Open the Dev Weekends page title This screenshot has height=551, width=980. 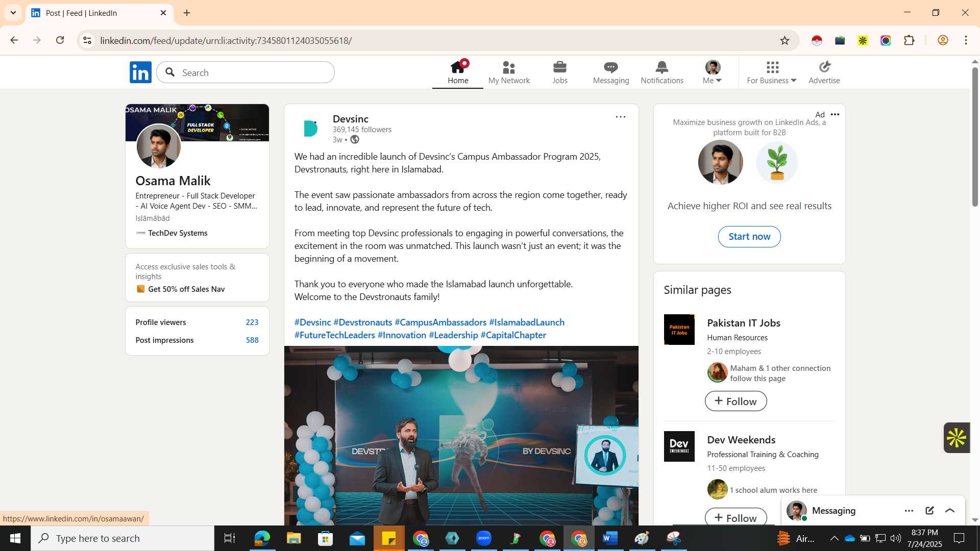point(741,440)
